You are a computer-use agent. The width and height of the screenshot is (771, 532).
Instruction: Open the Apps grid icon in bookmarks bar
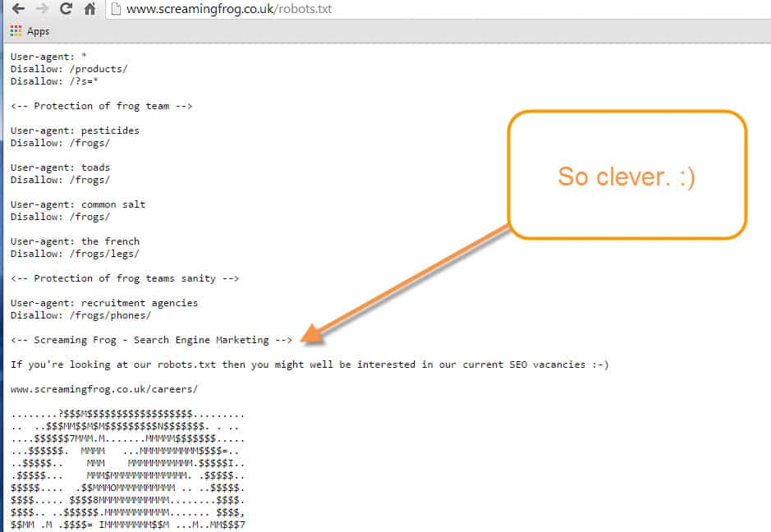pos(16,31)
